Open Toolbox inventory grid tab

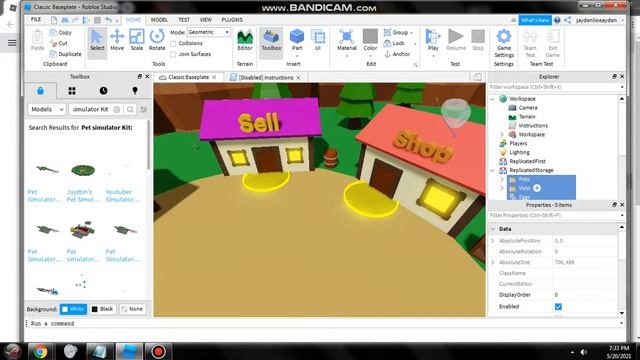pyautogui.click(x=72, y=91)
